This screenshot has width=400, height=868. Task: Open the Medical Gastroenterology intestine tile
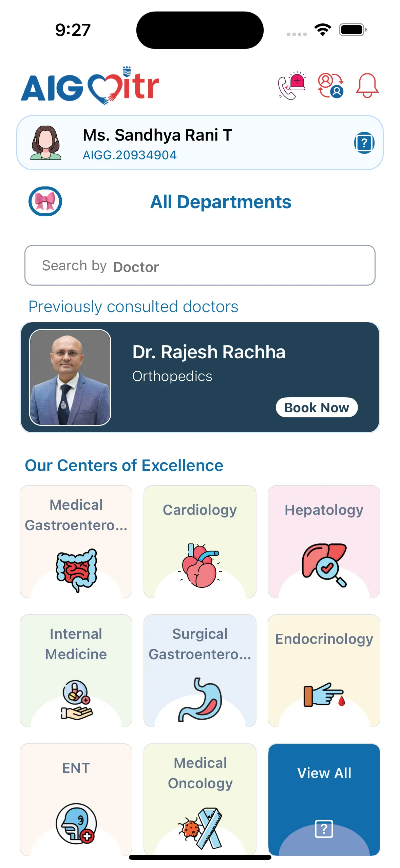point(76,541)
